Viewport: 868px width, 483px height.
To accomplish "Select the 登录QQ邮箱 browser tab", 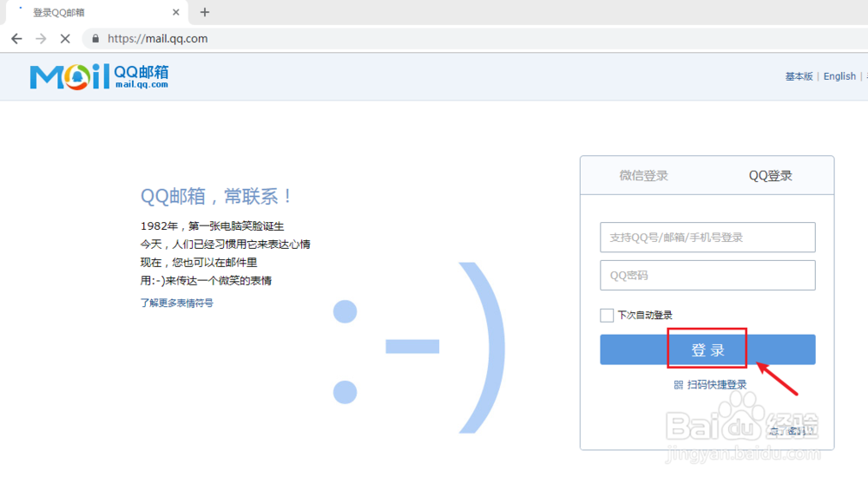I will (97, 12).
